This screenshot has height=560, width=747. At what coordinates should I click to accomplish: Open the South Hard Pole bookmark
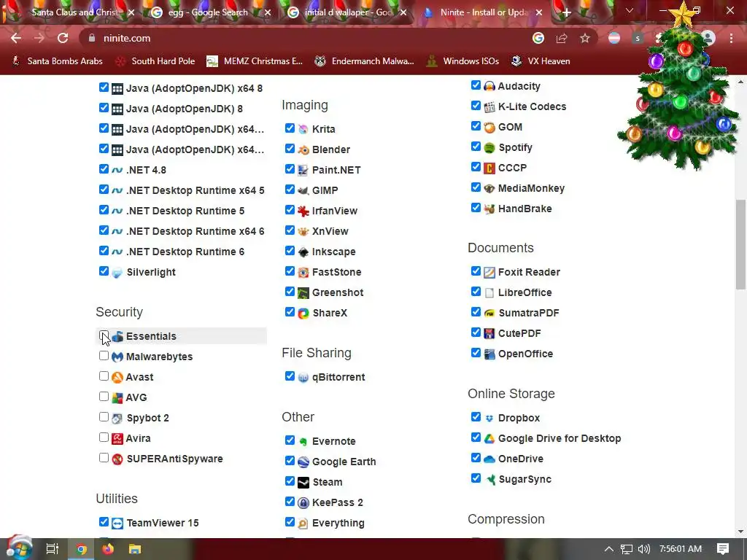(155, 61)
